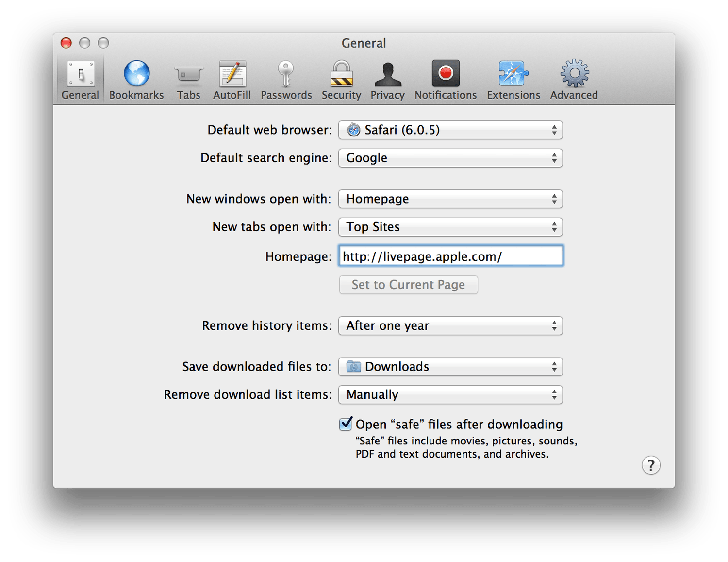Click the round help question mark button
The width and height of the screenshot is (728, 562).
pos(651,465)
